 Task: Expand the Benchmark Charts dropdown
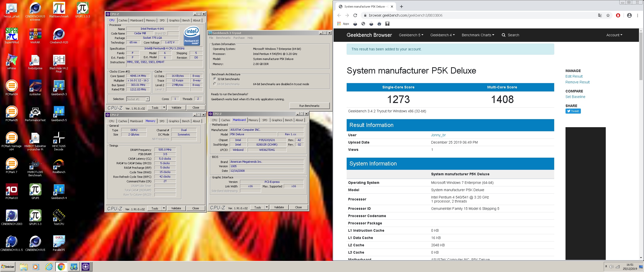click(478, 35)
